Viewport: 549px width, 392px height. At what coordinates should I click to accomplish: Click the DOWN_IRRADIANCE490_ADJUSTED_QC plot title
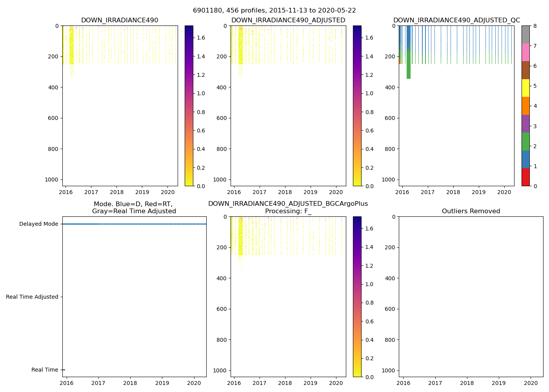pos(456,20)
